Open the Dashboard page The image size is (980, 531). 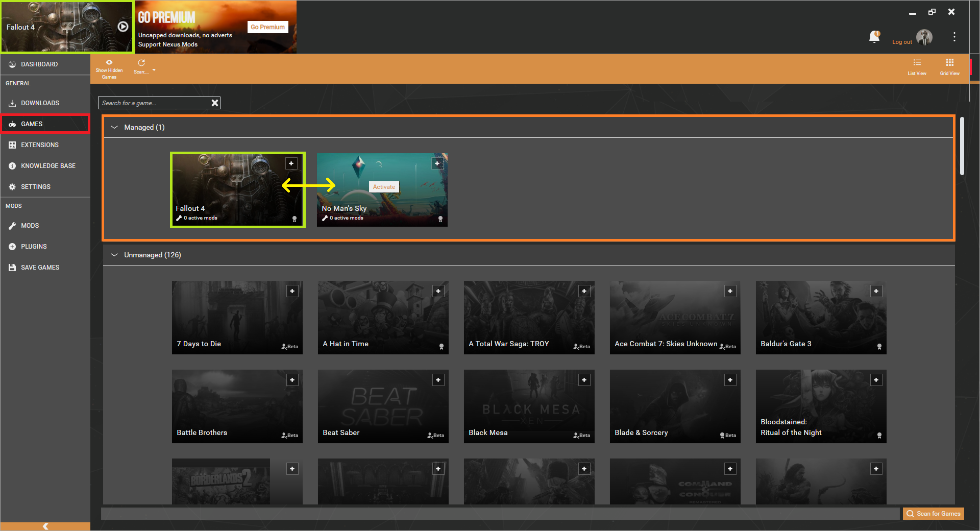pyautogui.click(x=45, y=64)
